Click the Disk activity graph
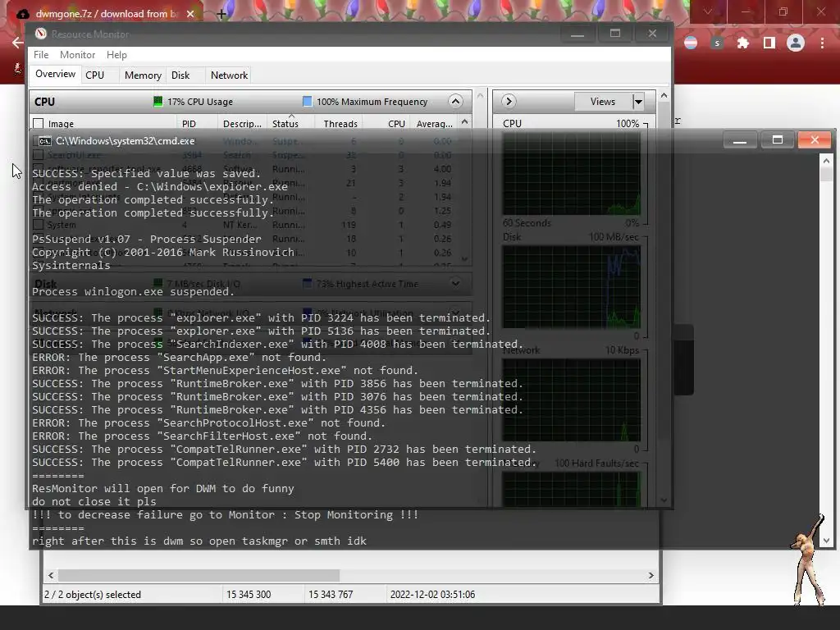Image resolution: width=840 pixels, height=630 pixels. 571,286
